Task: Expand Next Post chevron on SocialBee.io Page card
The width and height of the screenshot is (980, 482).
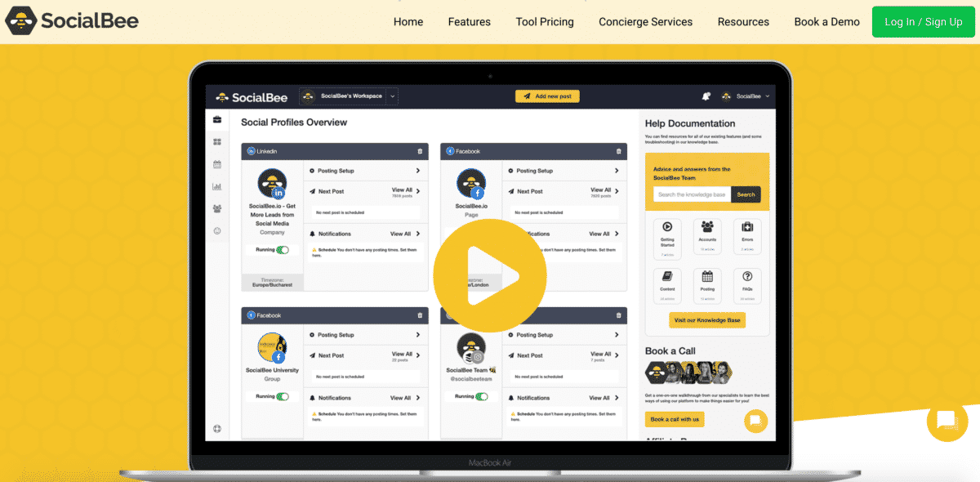Action: point(617,191)
